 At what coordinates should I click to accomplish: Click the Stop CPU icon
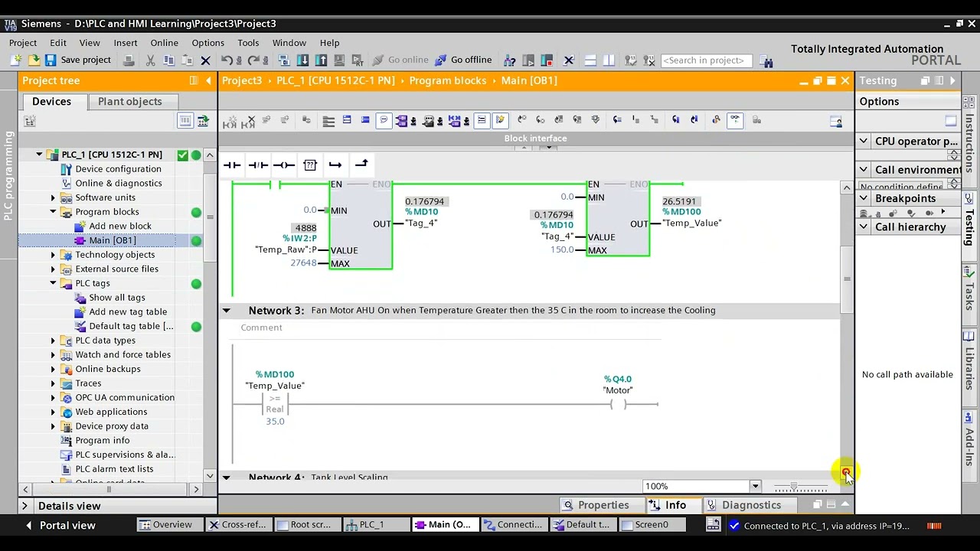547,60
